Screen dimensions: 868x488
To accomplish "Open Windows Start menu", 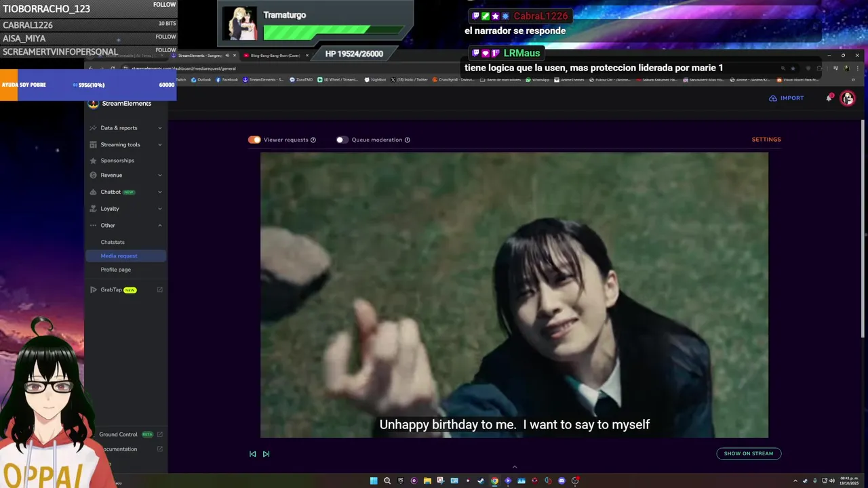I will pos(374,481).
